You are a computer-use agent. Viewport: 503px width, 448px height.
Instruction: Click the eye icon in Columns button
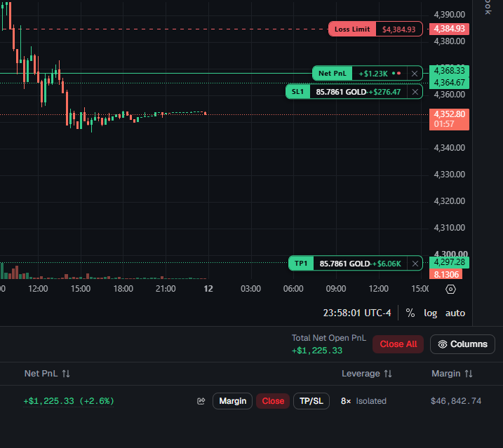coord(443,344)
